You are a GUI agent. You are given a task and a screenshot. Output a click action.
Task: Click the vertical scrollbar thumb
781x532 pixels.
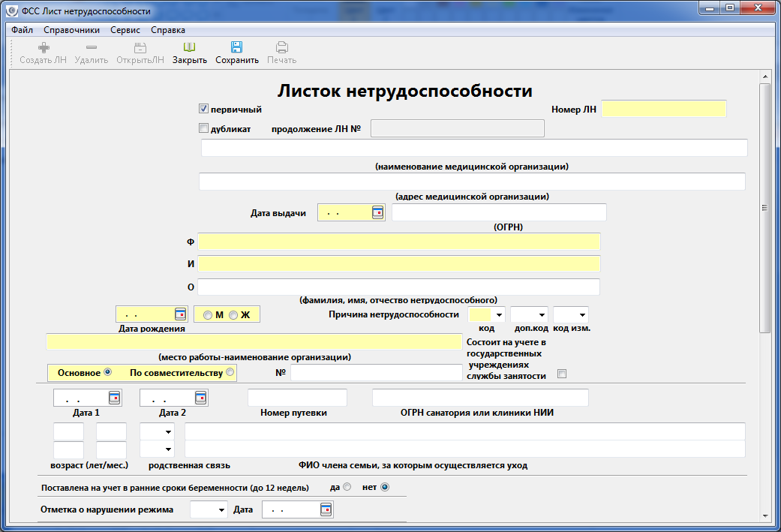(x=764, y=208)
